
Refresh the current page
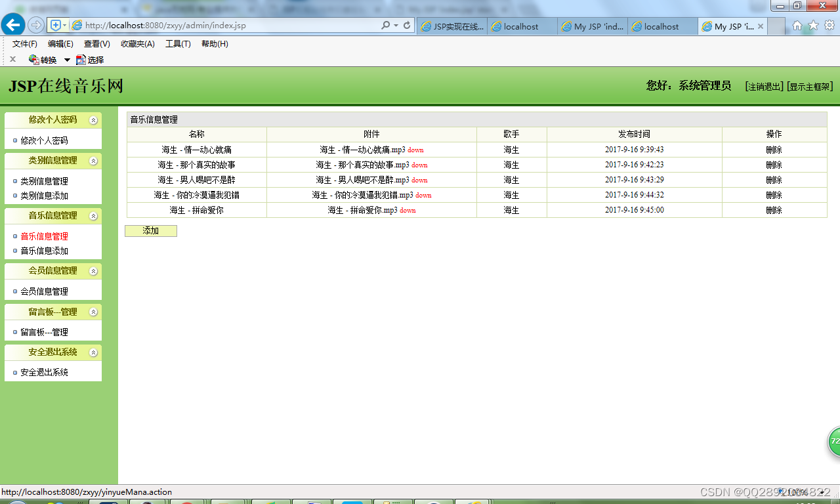click(x=407, y=25)
